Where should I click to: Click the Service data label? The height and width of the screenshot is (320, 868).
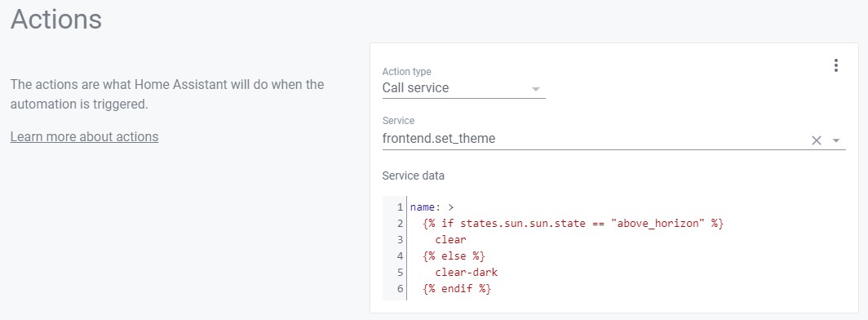(413, 176)
